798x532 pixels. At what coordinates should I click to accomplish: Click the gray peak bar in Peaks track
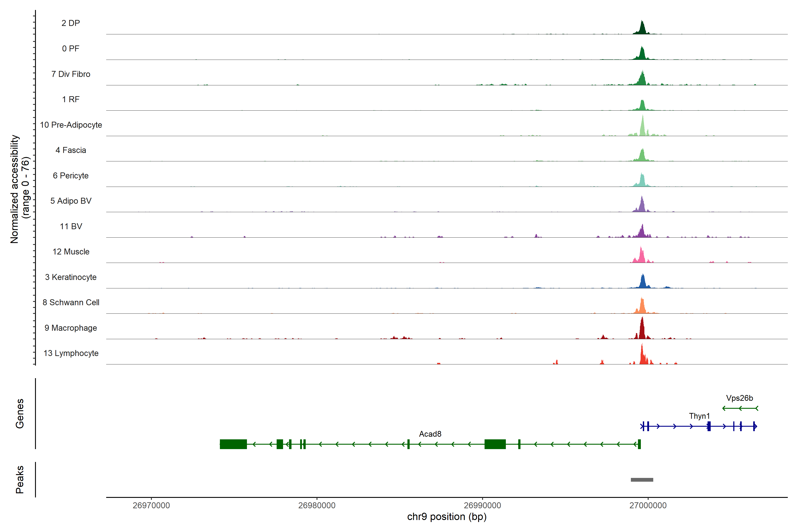[x=642, y=480]
